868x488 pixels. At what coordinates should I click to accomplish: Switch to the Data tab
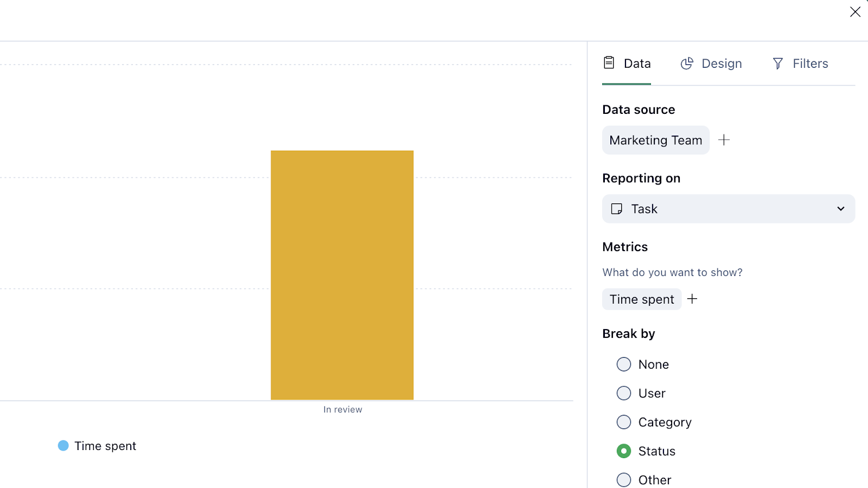pos(627,63)
